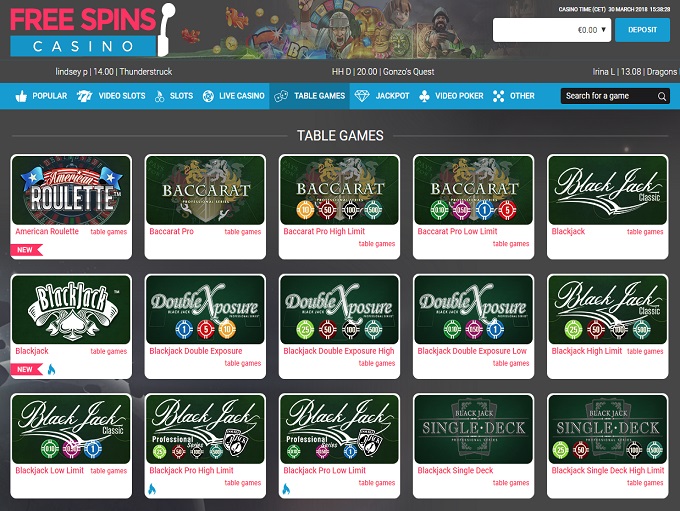680x511 pixels.
Task: Switch to the Table Games tab
Action: pos(310,96)
